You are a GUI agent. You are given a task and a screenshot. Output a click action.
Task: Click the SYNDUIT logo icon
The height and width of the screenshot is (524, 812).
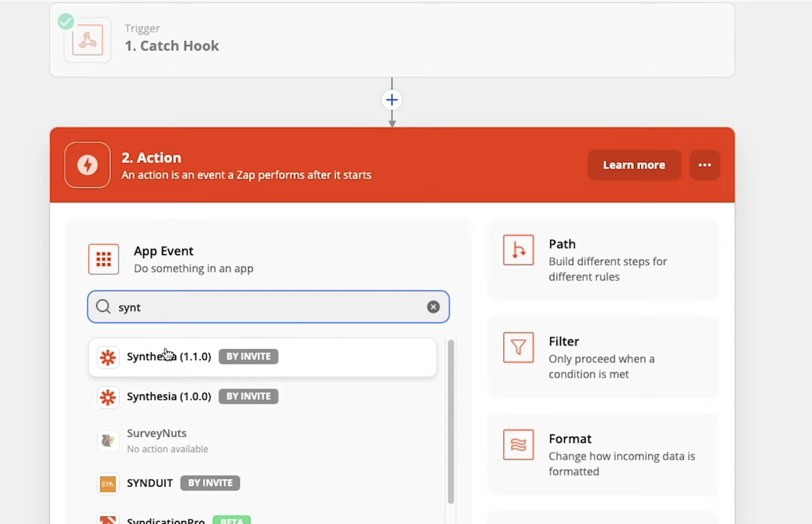[x=108, y=484]
